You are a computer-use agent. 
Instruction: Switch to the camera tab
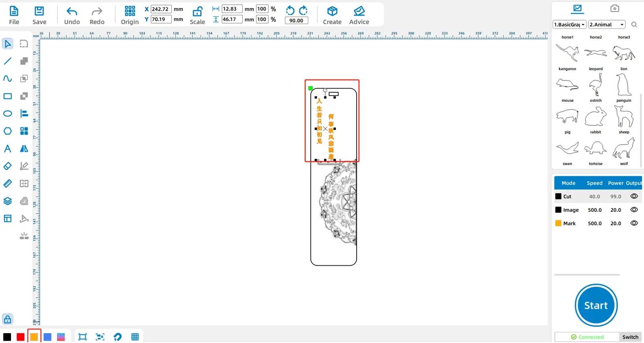pyautogui.click(x=614, y=8)
